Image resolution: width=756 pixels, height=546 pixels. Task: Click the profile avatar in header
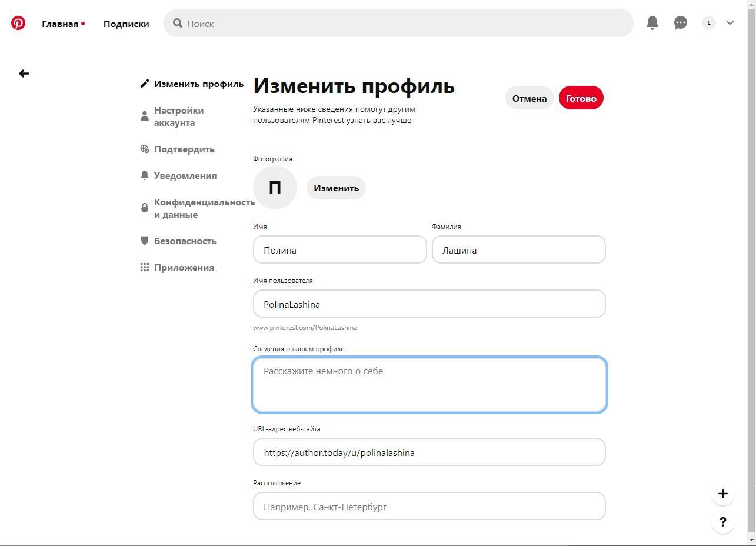[709, 23]
